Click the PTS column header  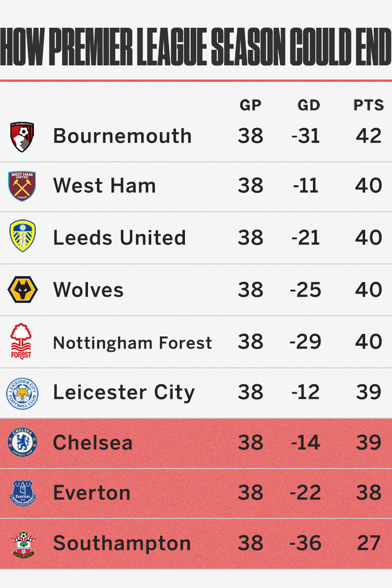click(x=368, y=105)
